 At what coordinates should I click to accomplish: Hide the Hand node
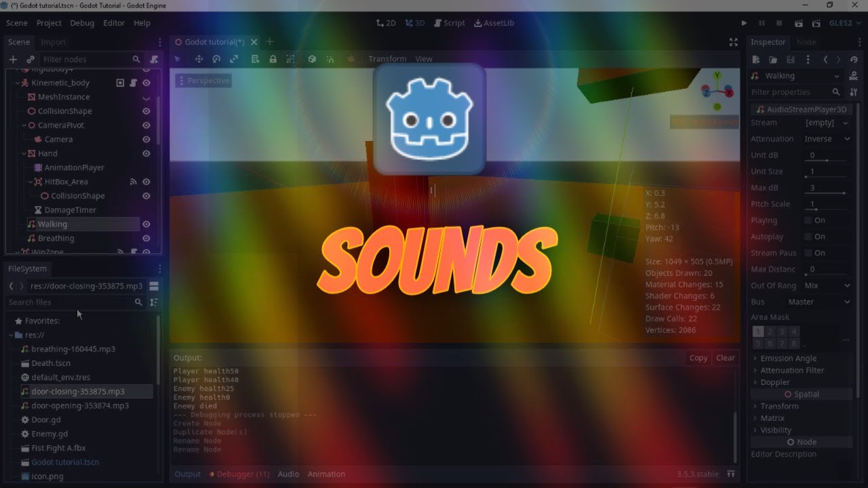pos(146,154)
